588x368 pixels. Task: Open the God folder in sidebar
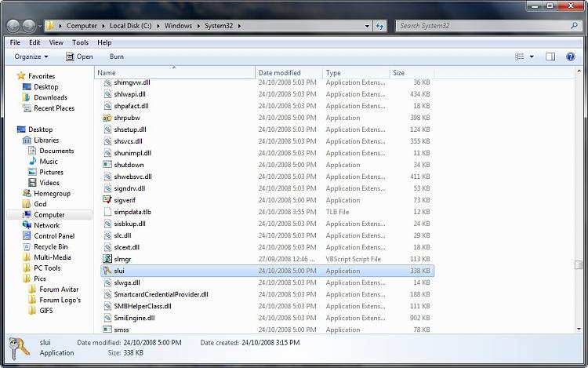[40, 204]
